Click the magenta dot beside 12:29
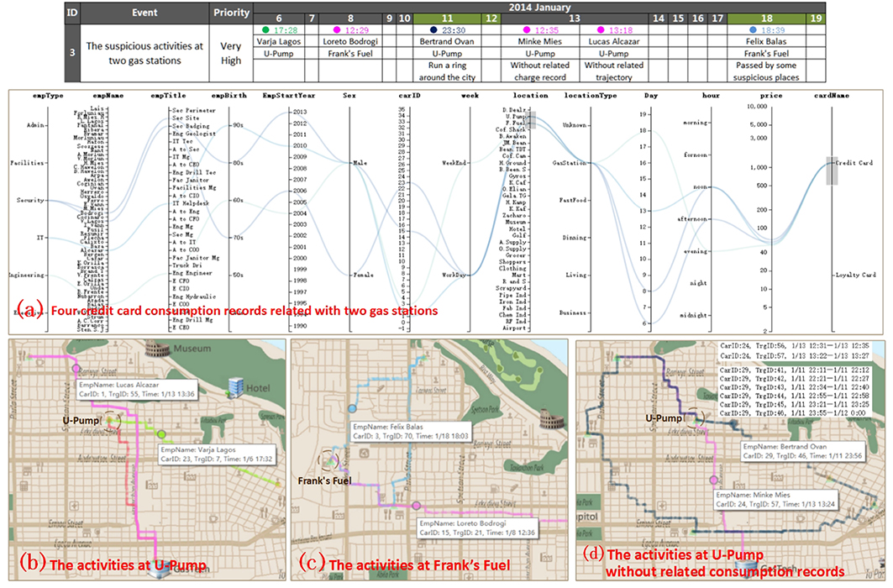This screenshot has width=893, height=588. (x=337, y=30)
